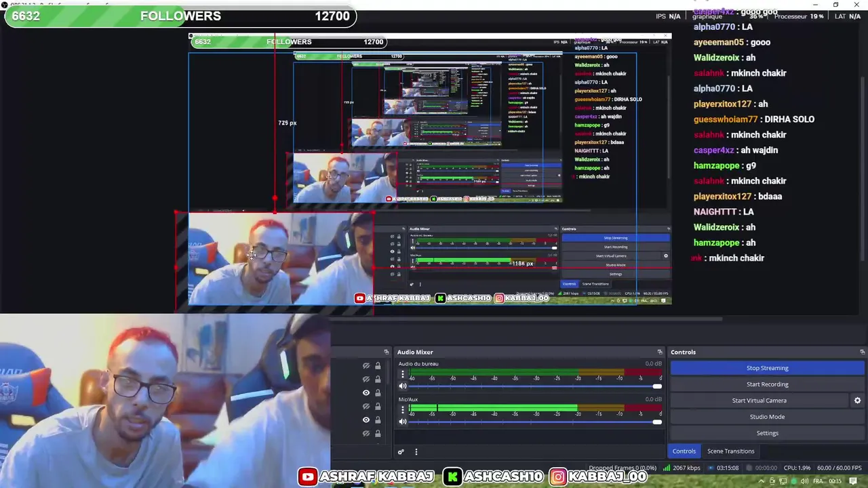Undock the Audio Mixer panel

pos(660,352)
